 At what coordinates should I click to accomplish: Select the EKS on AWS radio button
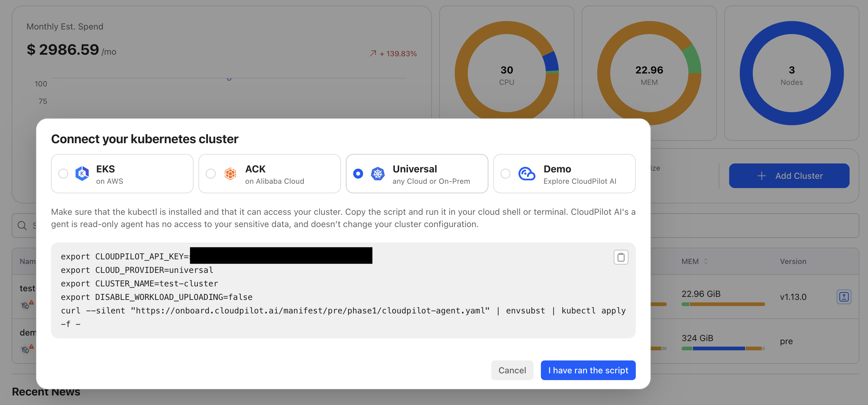(x=63, y=173)
